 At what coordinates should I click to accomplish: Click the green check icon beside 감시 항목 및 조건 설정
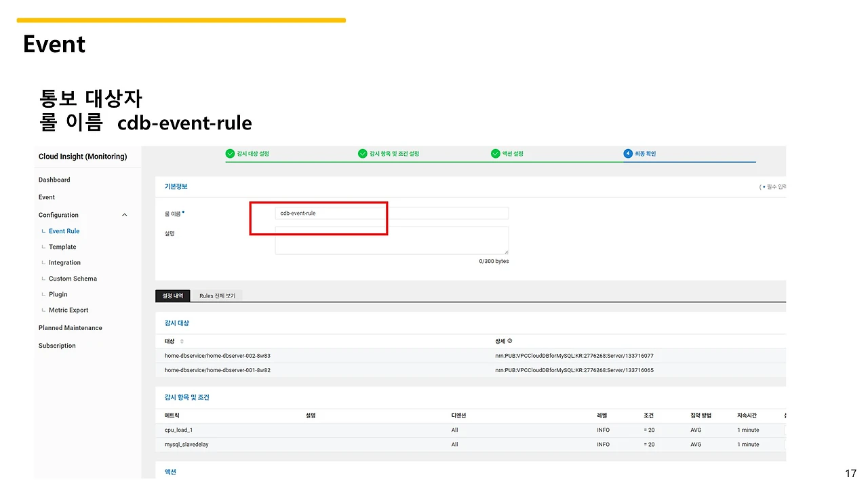[363, 154]
